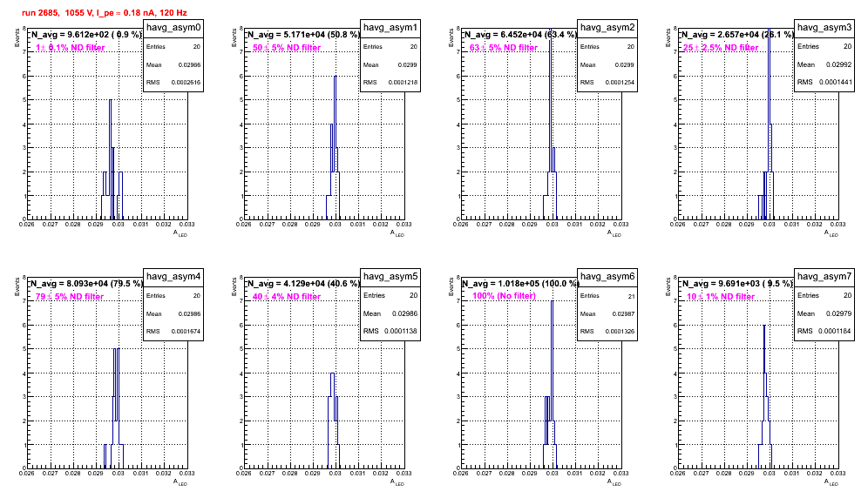The width and height of the screenshot is (868, 498).
Task: Click the N_avg = 9.612e+02 label
Action: coord(85,35)
